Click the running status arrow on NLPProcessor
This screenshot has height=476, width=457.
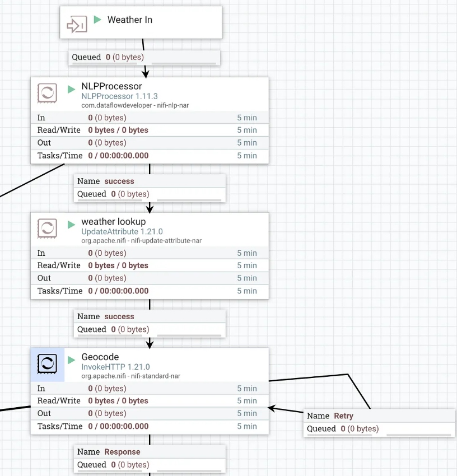(71, 89)
